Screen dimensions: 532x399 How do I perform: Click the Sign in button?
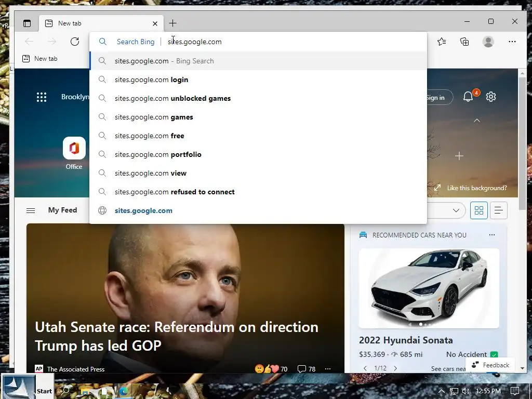[x=440, y=97]
